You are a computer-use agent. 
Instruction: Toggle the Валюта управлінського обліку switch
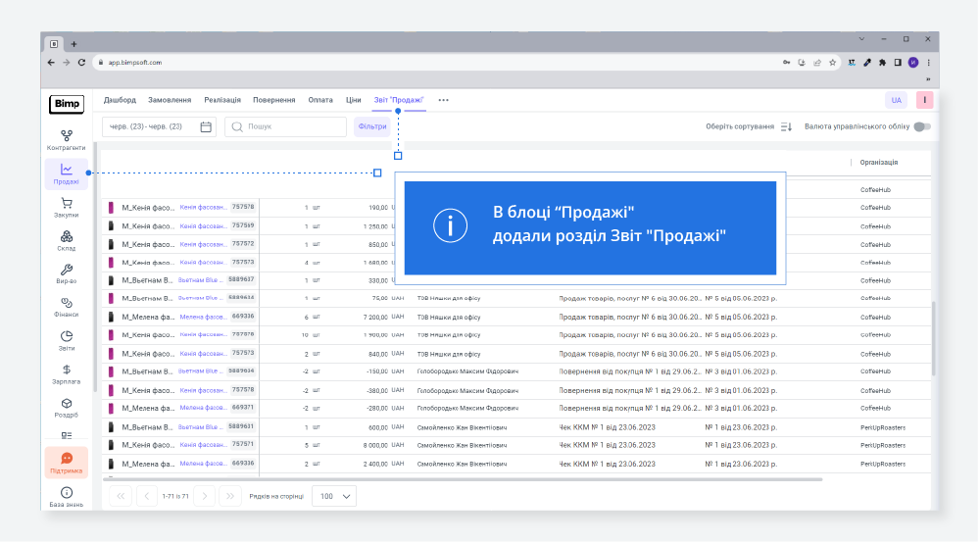tap(921, 126)
